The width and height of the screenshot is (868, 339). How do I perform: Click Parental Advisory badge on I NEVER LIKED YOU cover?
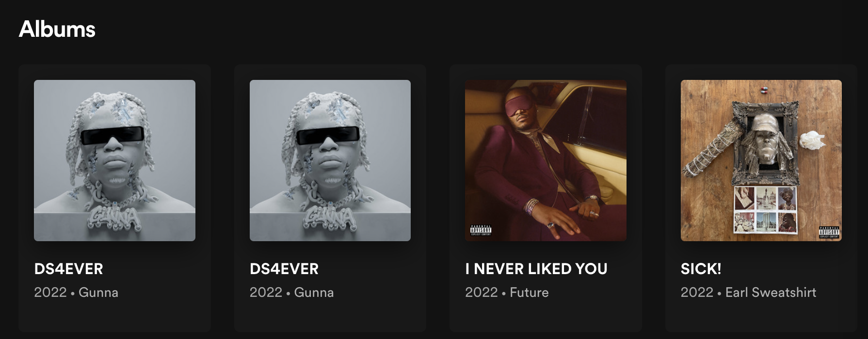[x=481, y=230]
